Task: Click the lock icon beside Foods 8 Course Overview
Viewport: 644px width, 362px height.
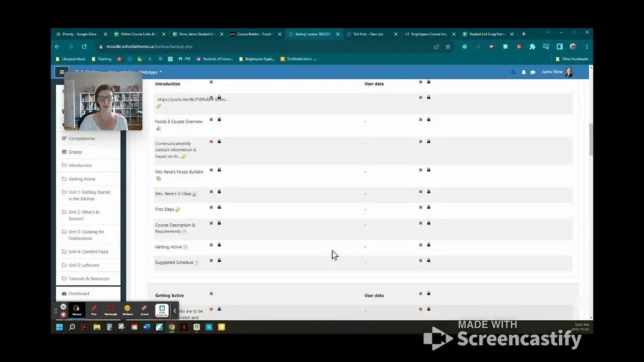Action: tap(219, 120)
